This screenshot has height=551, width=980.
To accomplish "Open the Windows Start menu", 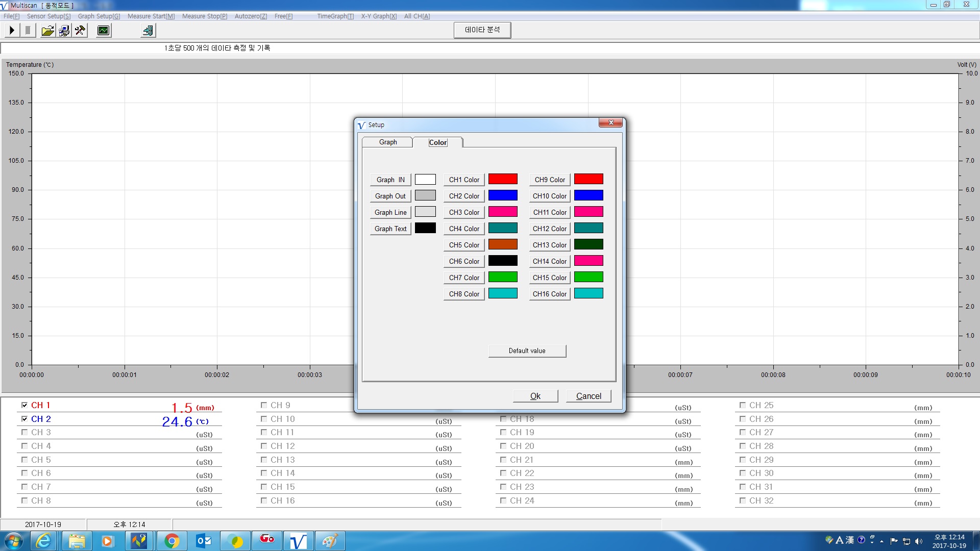I will tap(13, 541).
